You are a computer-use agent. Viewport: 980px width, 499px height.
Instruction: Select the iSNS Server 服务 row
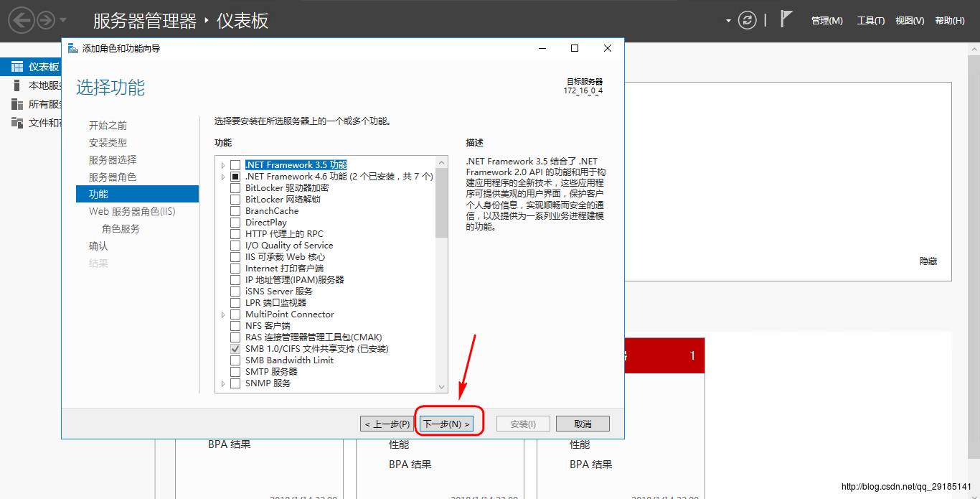278,292
